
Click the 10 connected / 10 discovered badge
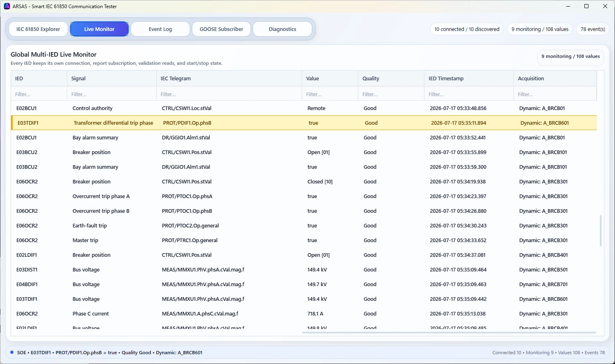click(467, 29)
